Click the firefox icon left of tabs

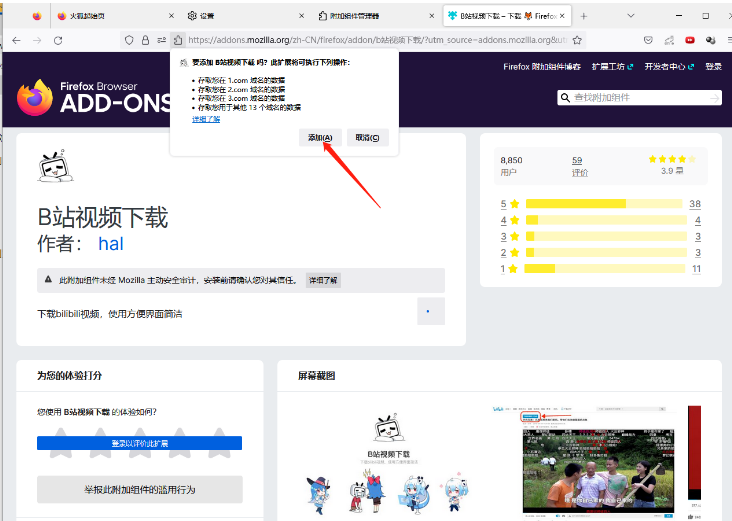coord(37,16)
